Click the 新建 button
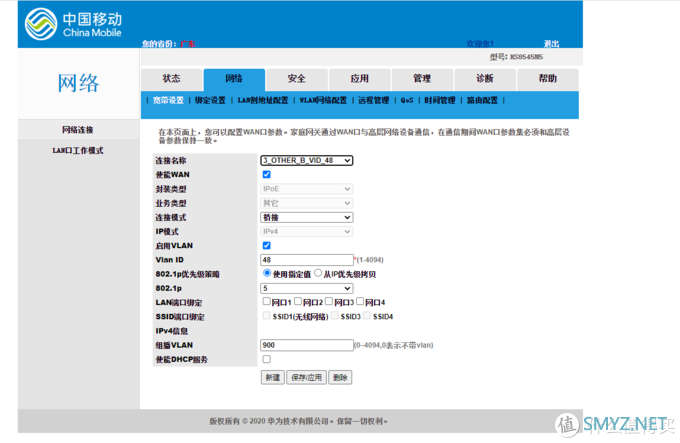This screenshot has width=680, height=443. point(273,378)
